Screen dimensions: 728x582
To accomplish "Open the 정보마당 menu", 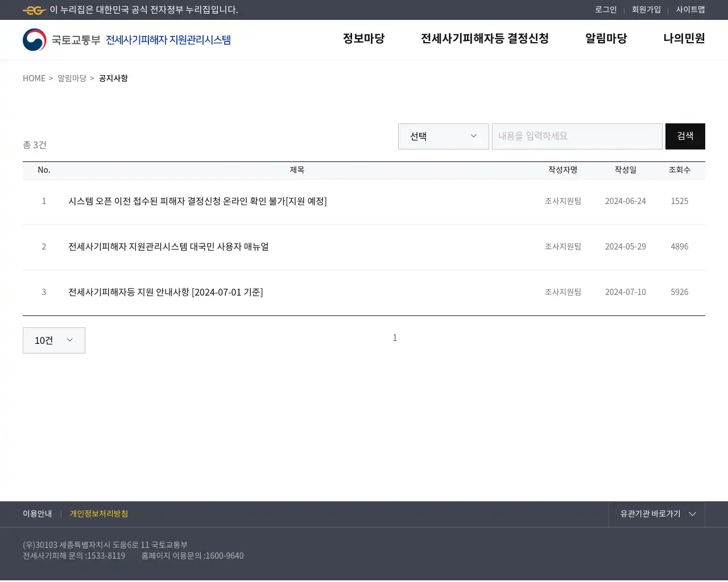I will [x=363, y=39].
